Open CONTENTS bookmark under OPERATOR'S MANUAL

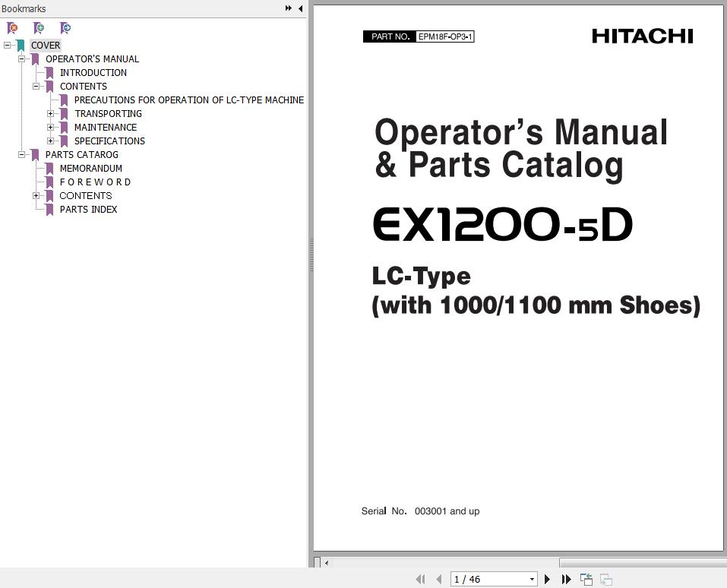click(84, 87)
